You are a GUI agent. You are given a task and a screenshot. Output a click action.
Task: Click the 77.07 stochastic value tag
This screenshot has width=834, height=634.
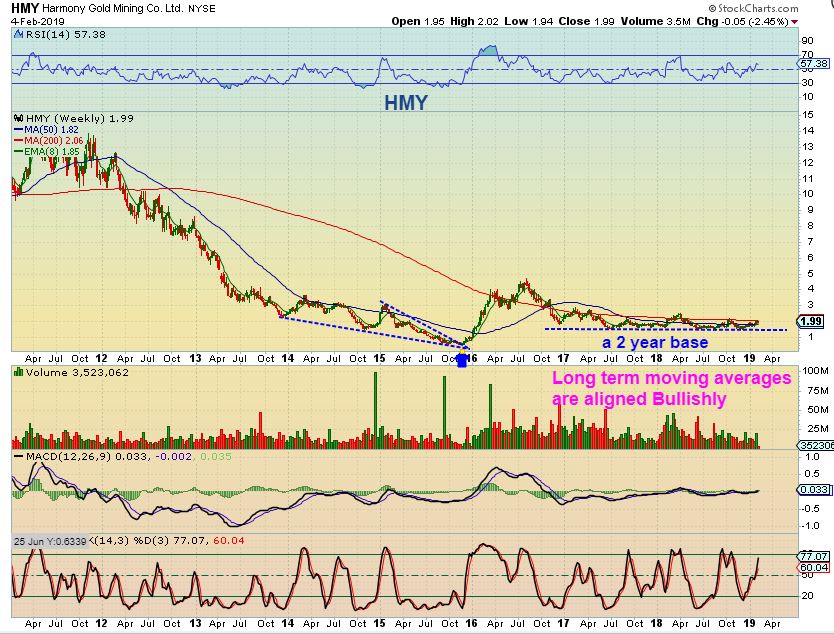tap(814, 557)
